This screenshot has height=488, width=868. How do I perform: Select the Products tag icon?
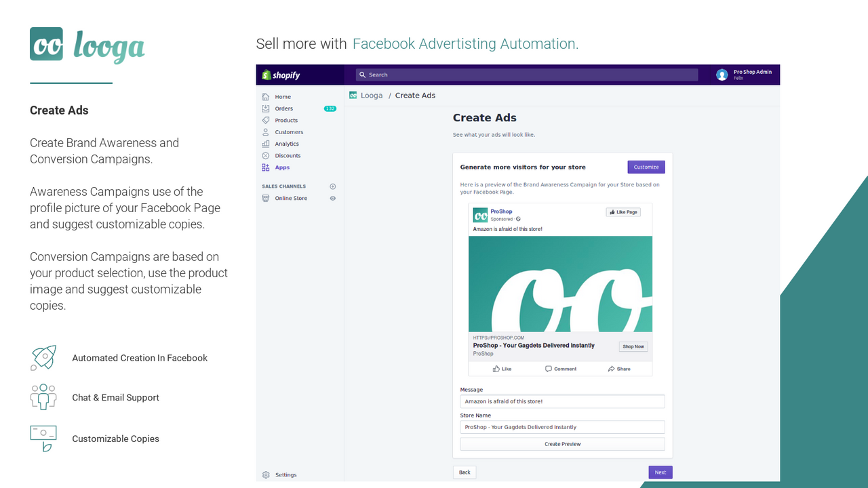point(266,121)
